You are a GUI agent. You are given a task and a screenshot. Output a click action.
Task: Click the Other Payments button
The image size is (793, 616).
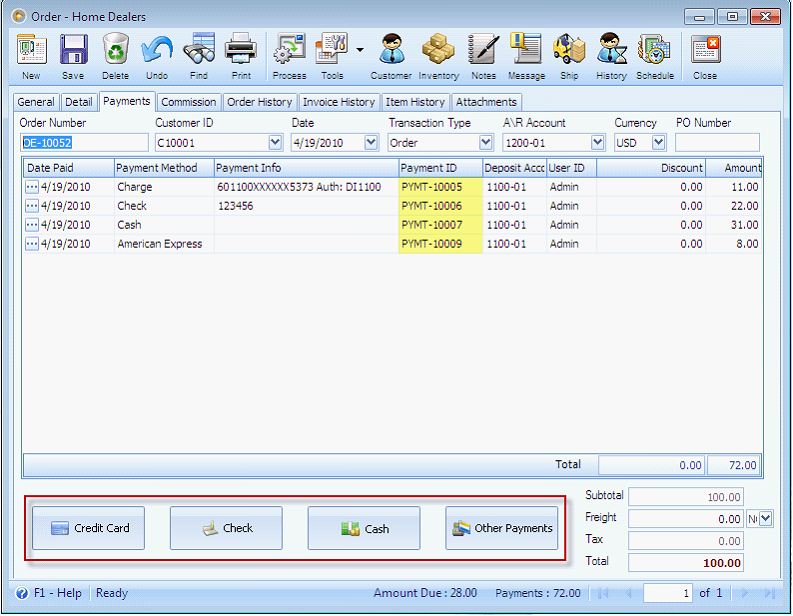click(501, 528)
